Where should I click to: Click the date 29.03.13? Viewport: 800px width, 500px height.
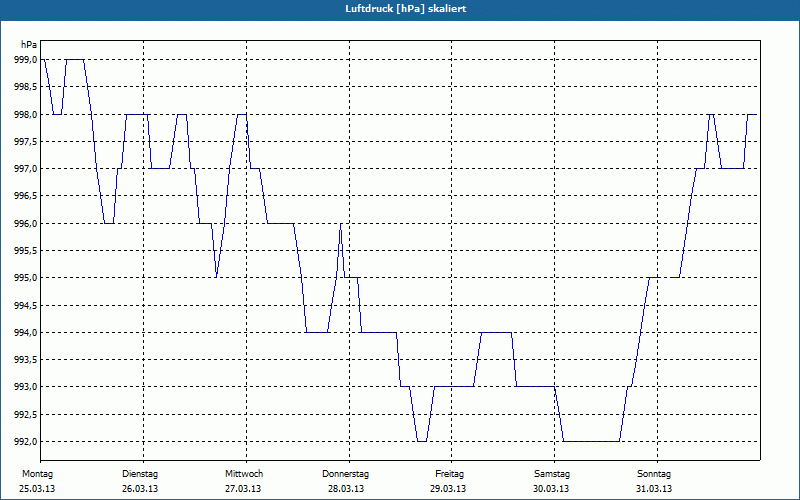click(x=448, y=489)
